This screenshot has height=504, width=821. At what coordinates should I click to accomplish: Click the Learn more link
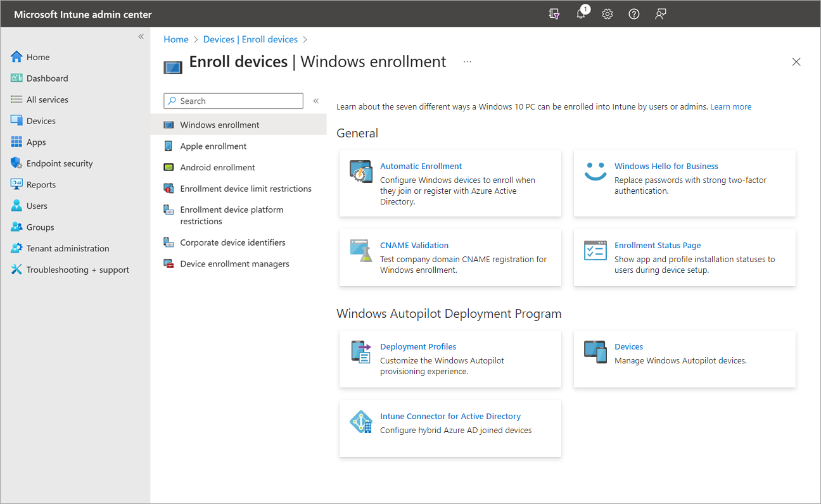[x=731, y=107]
